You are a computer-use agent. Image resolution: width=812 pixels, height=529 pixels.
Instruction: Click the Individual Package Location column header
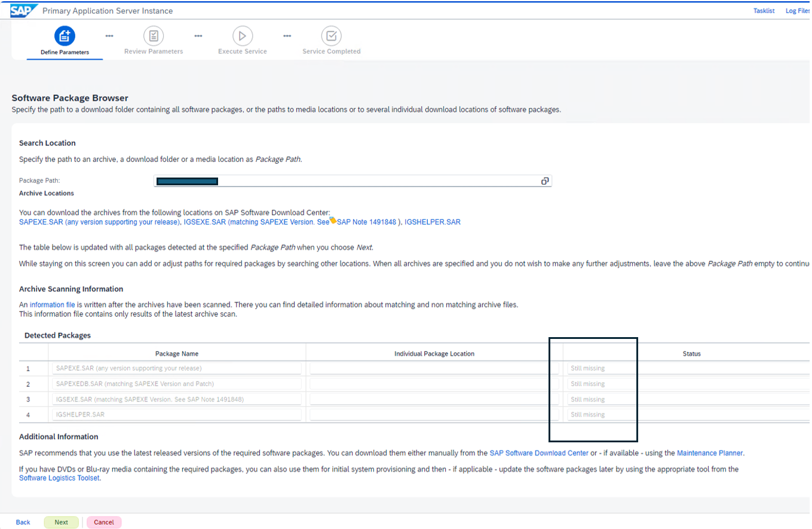pos(434,354)
